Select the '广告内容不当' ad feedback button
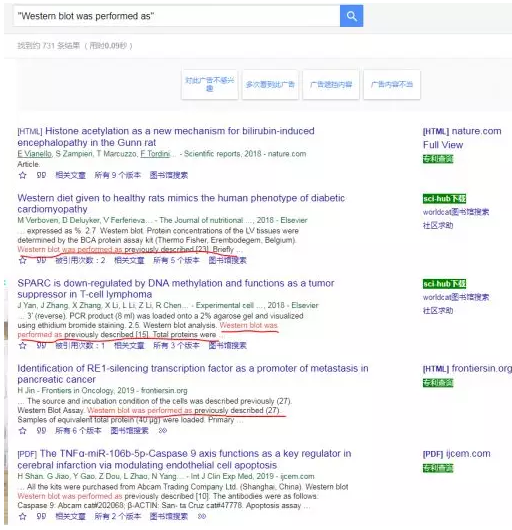Image resolution: width=512 pixels, height=530 pixels. point(392,84)
